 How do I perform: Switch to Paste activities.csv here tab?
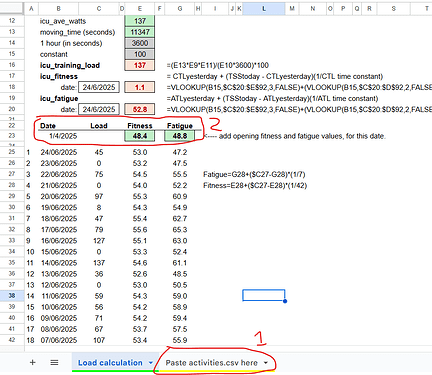tap(211, 363)
